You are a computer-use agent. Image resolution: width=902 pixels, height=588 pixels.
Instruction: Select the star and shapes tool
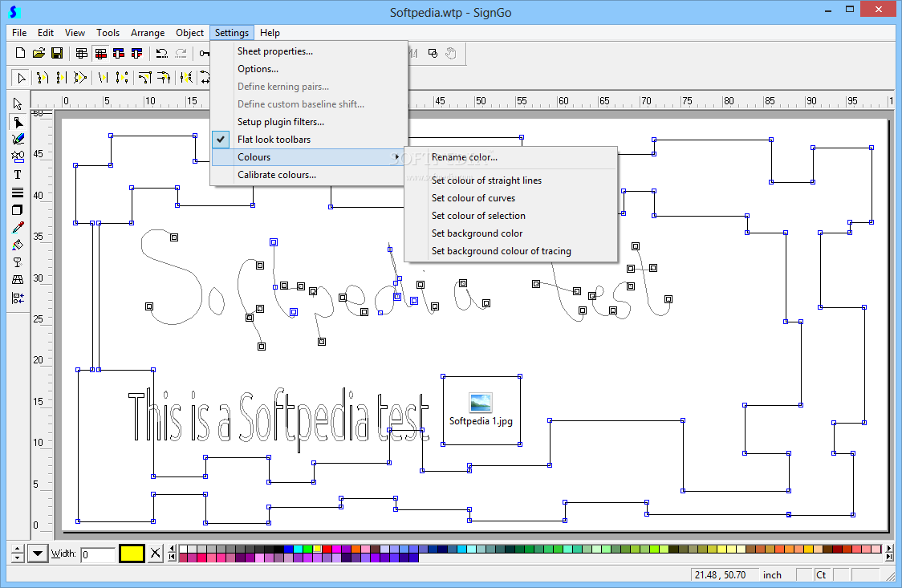tap(18, 156)
